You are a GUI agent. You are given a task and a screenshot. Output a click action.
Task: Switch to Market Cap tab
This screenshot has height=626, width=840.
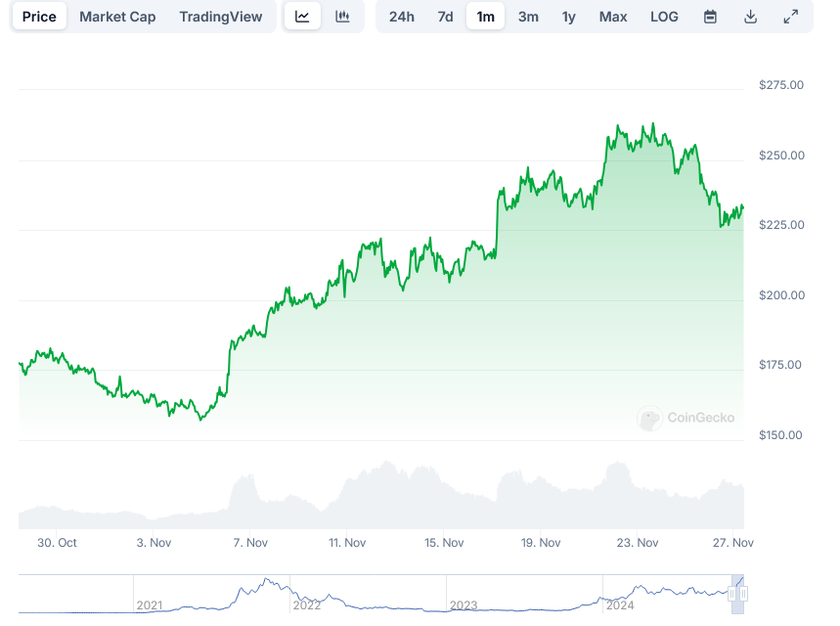click(117, 17)
